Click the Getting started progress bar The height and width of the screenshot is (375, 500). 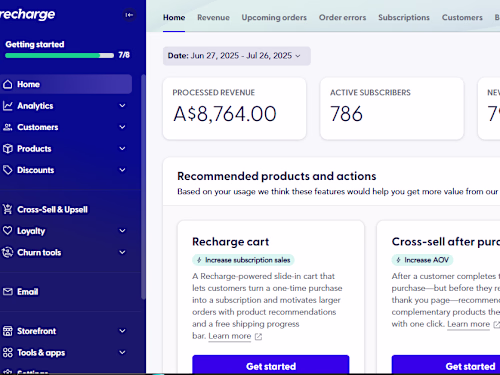[60, 55]
